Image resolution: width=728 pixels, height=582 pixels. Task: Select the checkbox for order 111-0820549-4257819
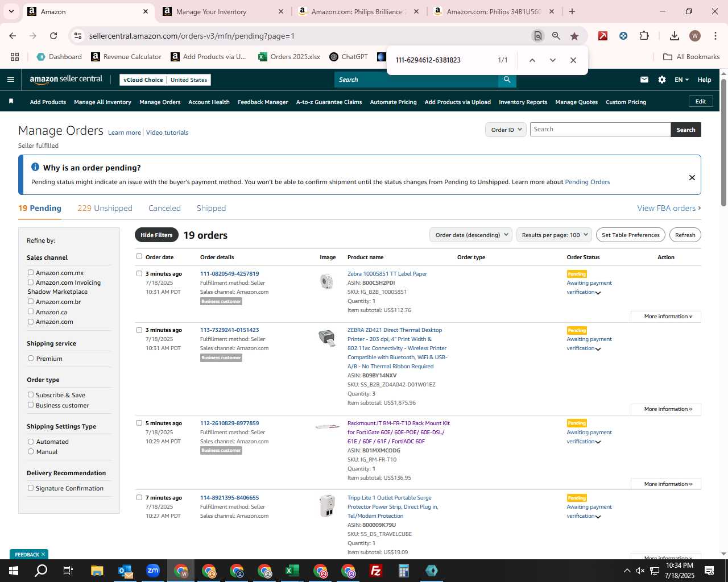pyautogui.click(x=139, y=273)
